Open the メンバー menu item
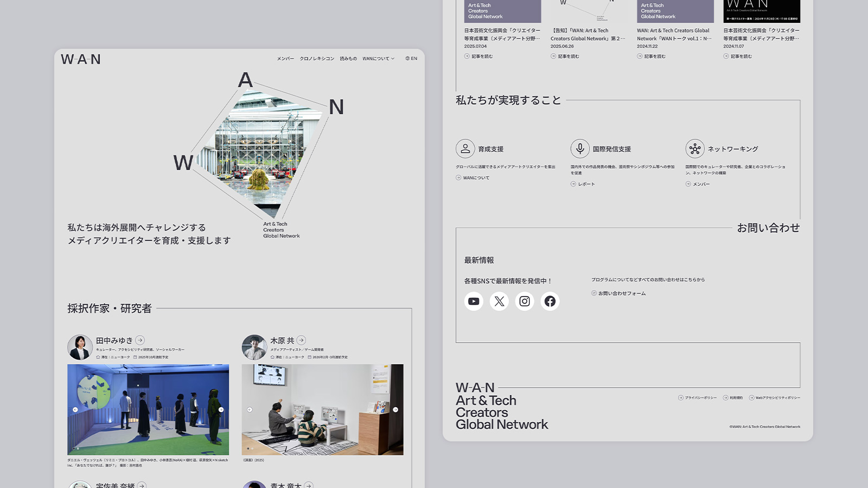868x488 pixels. pos(285,59)
